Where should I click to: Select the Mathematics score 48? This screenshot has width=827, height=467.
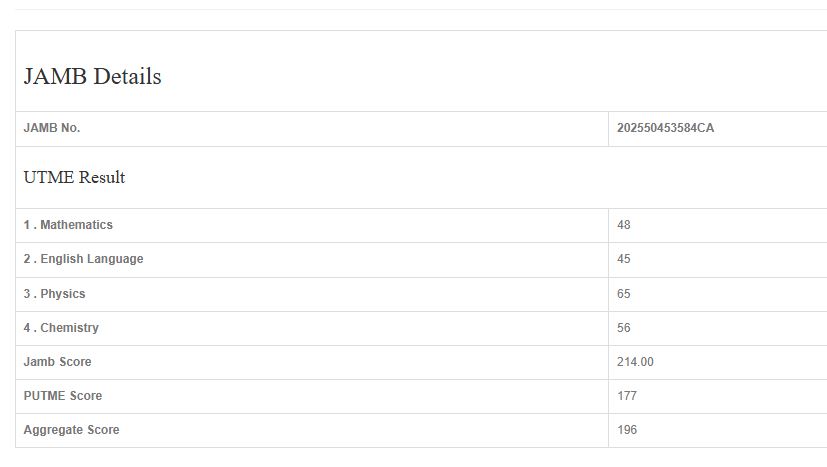[624, 225]
